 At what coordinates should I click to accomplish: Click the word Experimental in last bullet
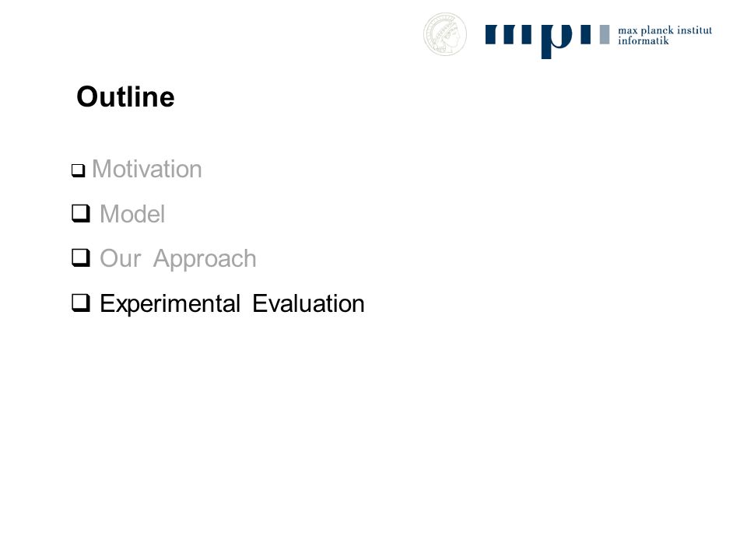click(x=170, y=305)
